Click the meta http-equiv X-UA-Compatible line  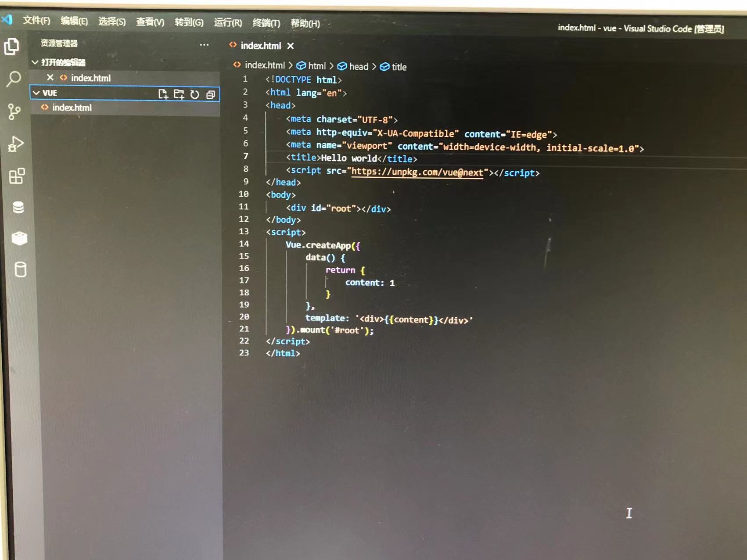pos(421,133)
